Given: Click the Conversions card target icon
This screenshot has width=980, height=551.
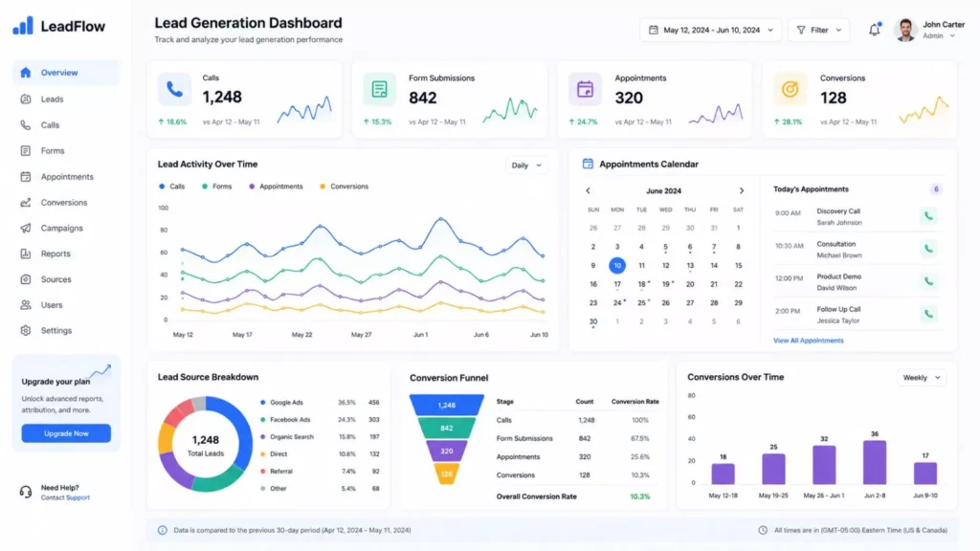Looking at the screenshot, I should (x=790, y=89).
